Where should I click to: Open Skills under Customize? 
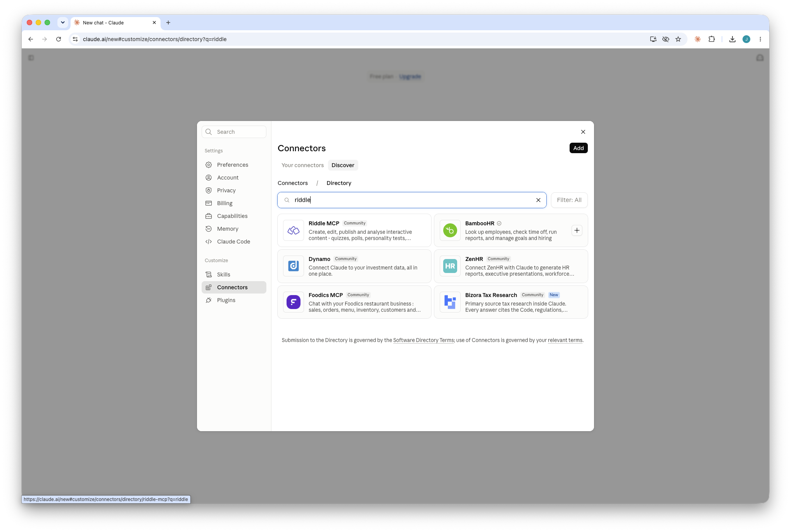pos(234,275)
